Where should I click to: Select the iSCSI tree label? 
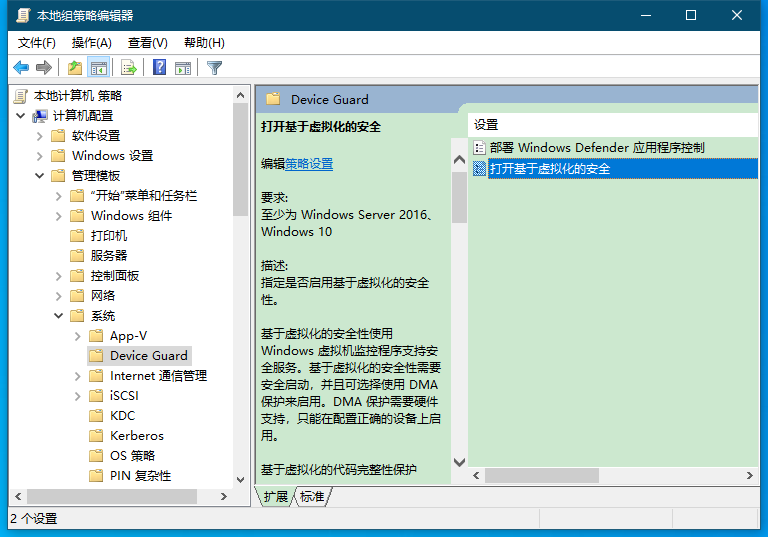124,395
